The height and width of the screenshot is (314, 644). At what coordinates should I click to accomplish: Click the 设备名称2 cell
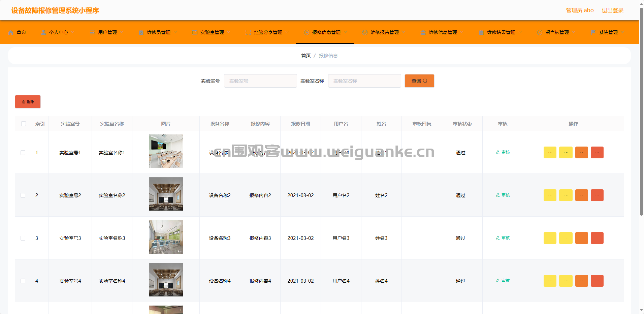(220, 195)
